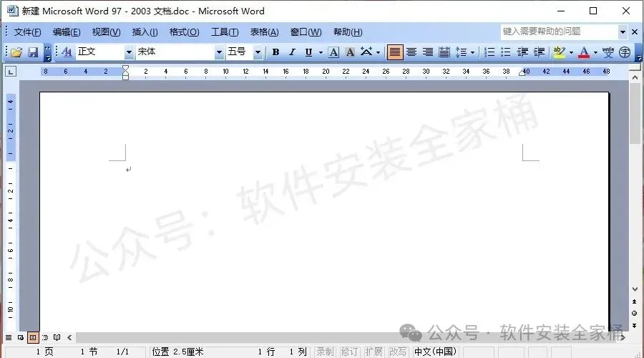644x358 pixels.
Task: Switch to Print Layout view icon
Action: [x=33, y=337]
